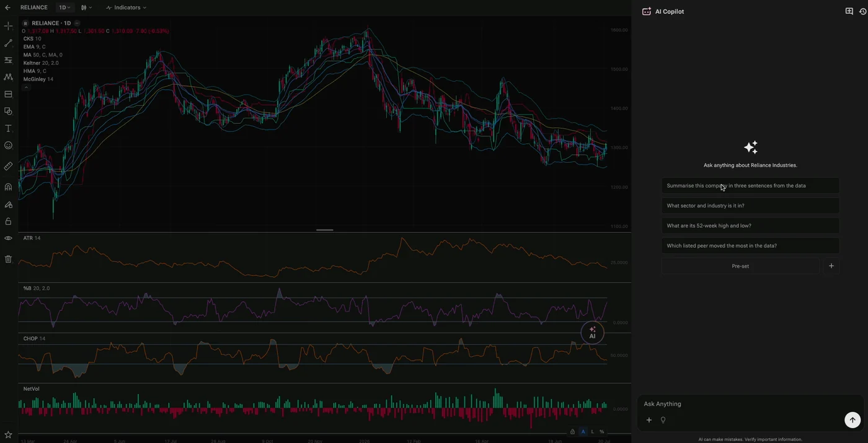The image size is (868, 443).
Task: Open the candlestick chart type dropdown
Action: point(86,7)
